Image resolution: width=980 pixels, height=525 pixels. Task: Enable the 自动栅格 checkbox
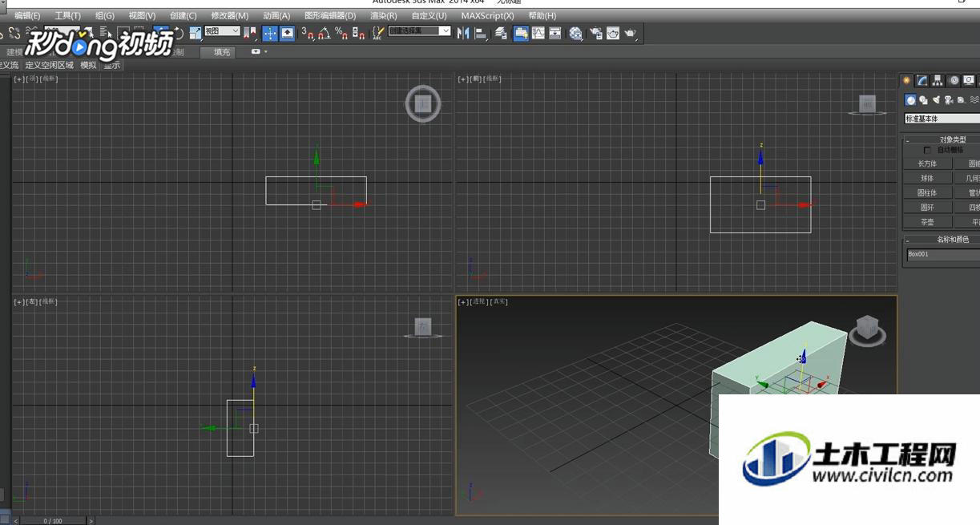[927, 150]
